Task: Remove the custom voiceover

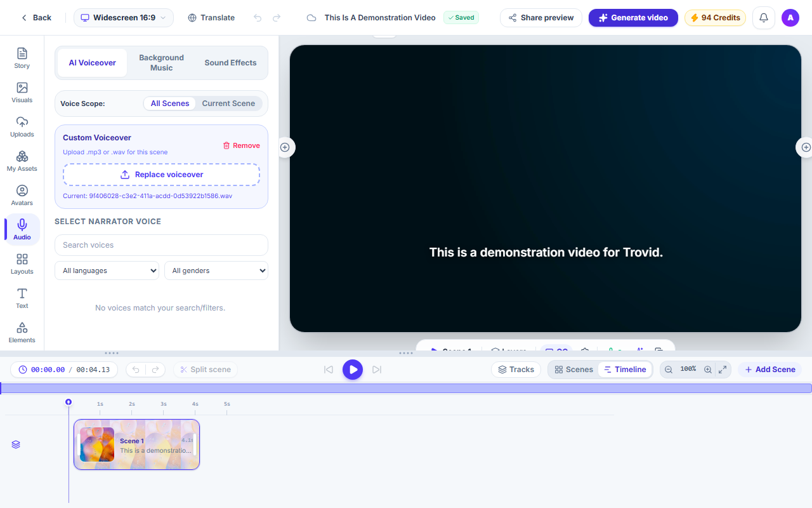Action: [241, 145]
